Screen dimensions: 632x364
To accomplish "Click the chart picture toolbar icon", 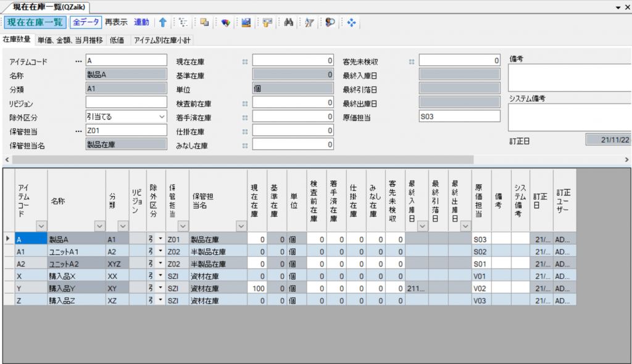I will tap(246, 23).
